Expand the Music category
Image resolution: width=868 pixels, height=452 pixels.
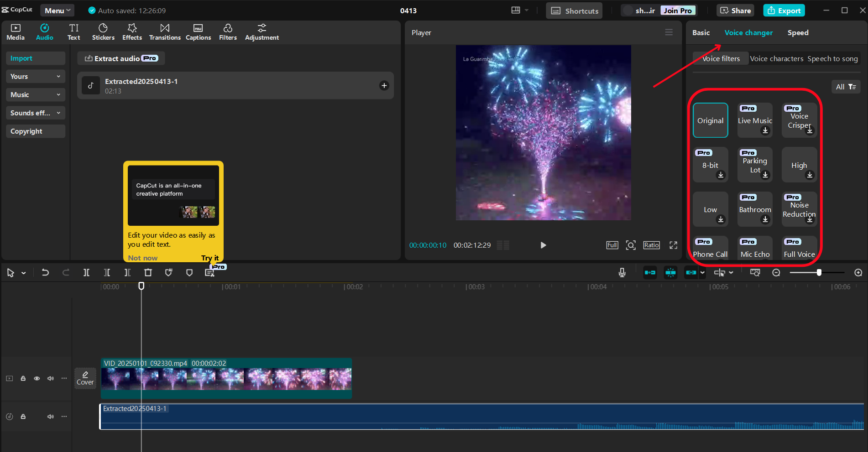(35, 94)
